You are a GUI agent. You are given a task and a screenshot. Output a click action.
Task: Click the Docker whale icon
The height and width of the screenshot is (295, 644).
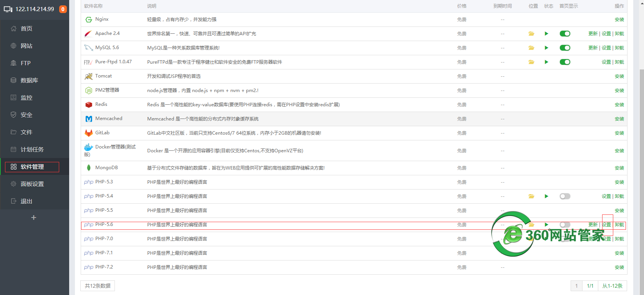[89, 147]
